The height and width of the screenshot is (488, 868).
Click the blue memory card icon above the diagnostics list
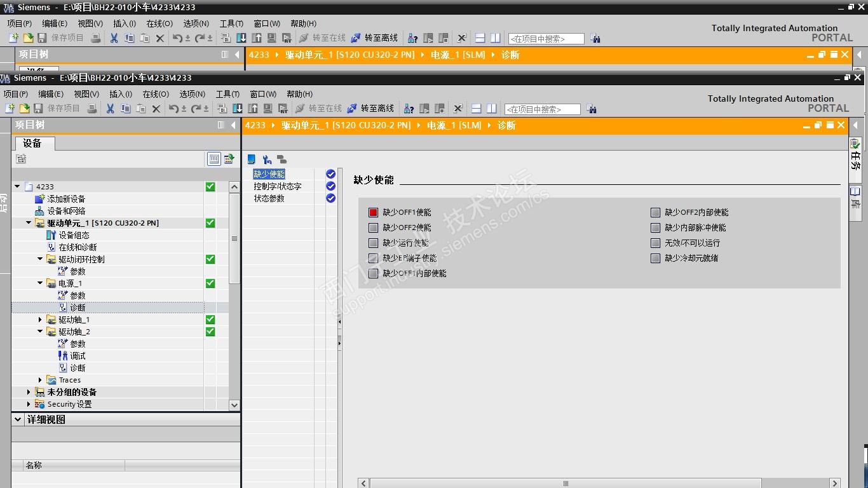(x=252, y=159)
